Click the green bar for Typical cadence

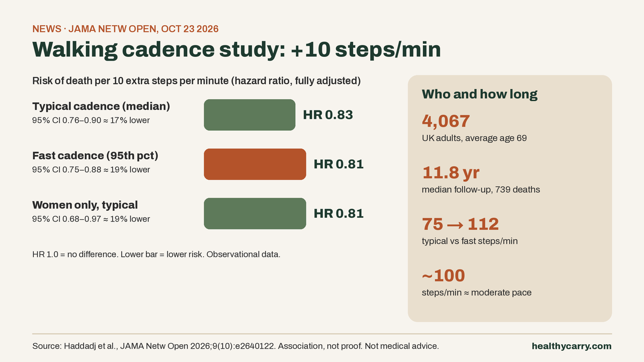coord(250,115)
